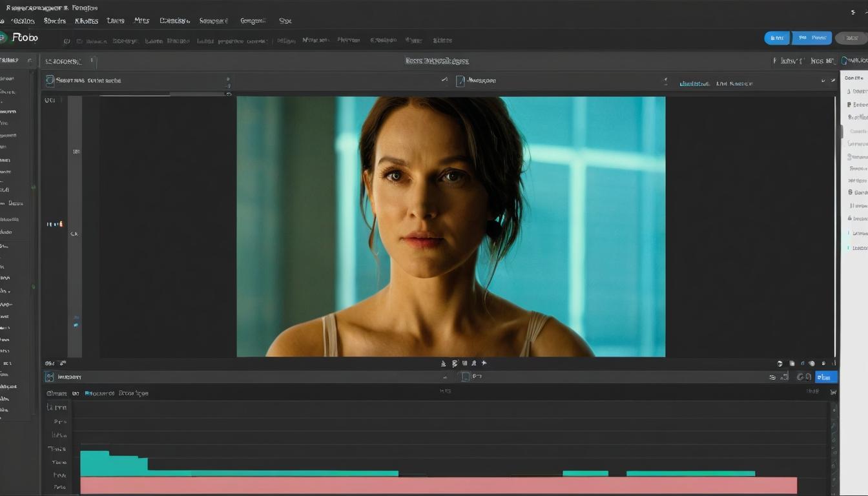Toggle the rounded blue button left of the middle header button
868x496 pixels.
777,38
